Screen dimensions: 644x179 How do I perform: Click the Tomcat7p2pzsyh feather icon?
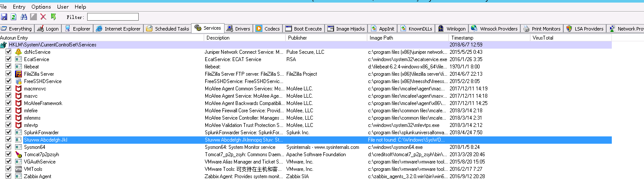coord(18,154)
